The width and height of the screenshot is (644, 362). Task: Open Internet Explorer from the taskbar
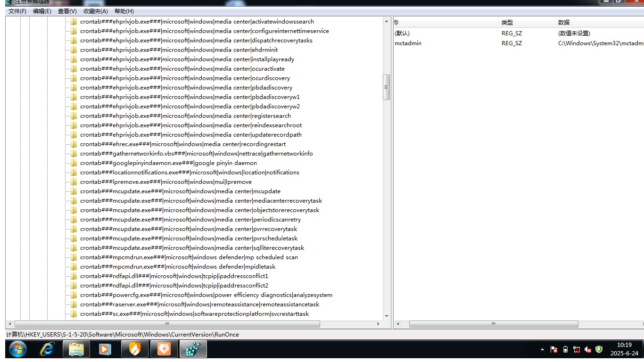pos(47,349)
